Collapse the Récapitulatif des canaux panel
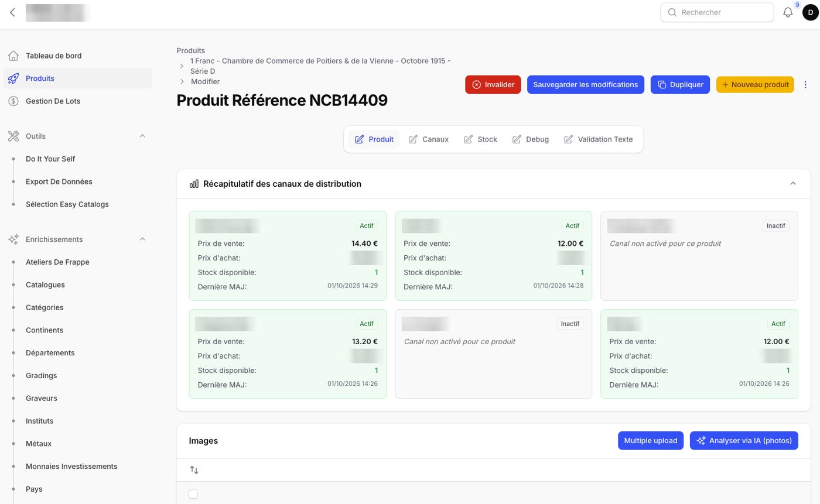This screenshot has height=504, width=820. point(793,184)
